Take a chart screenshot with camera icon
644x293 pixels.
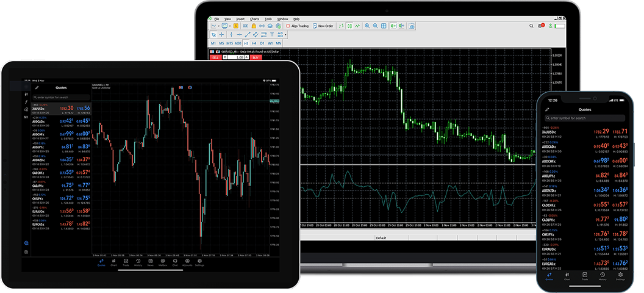(x=412, y=26)
